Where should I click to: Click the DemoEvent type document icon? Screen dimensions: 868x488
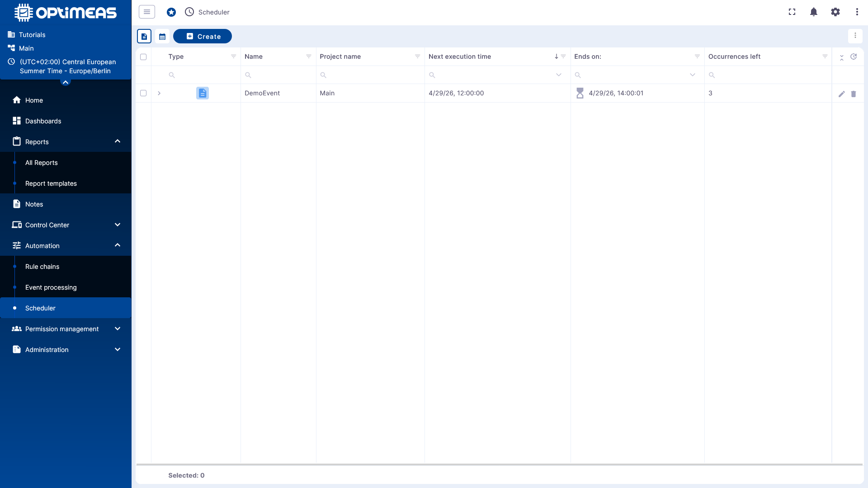(203, 93)
